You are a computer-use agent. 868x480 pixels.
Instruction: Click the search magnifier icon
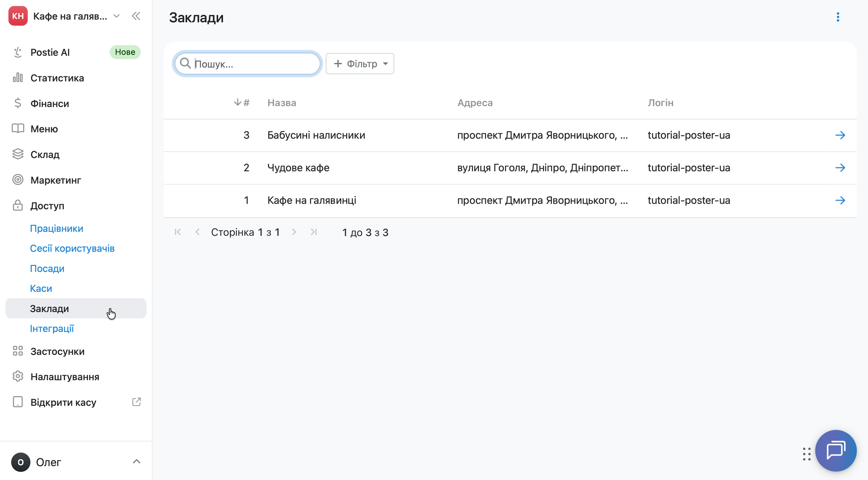tap(185, 63)
